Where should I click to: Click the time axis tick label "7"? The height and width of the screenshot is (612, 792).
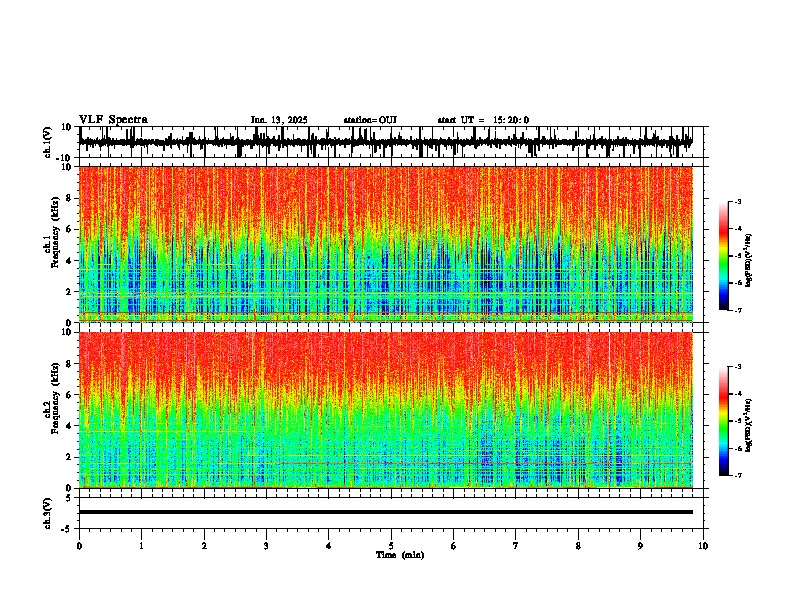(516, 546)
